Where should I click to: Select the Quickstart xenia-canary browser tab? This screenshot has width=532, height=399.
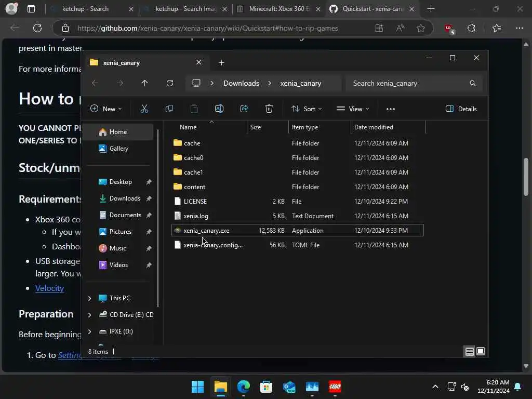pos(372,9)
